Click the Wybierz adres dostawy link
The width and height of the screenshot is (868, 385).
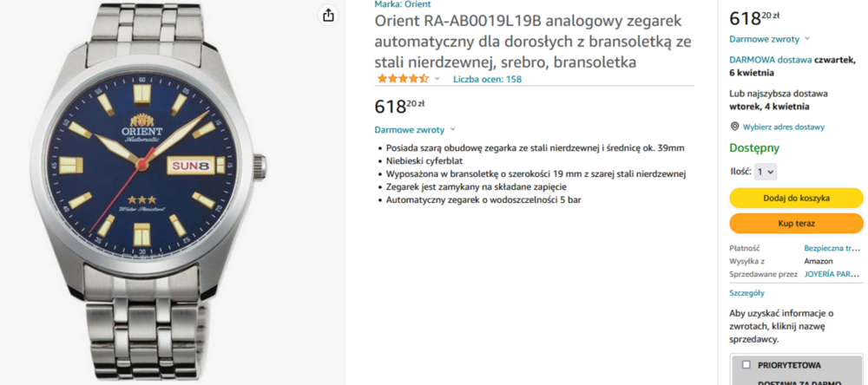click(x=784, y=127)
